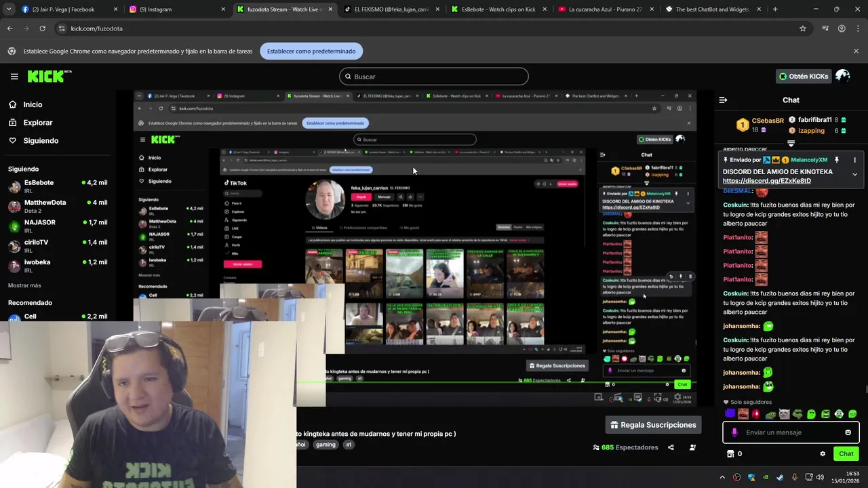Image resolution: width=868 pixels, height=488 pixels.
Task: Switch to EL FEKISMO TikTok tab
Action: (392, 9)
